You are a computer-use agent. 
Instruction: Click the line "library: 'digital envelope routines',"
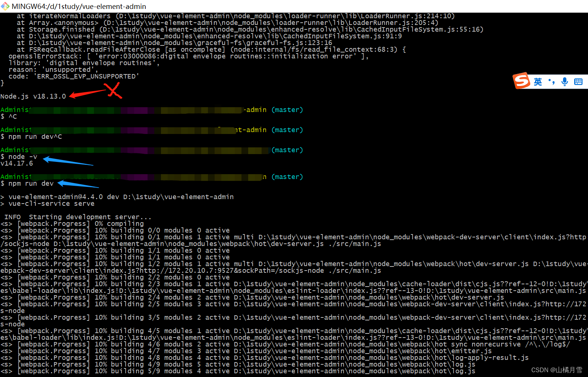[x=84, y=63]
